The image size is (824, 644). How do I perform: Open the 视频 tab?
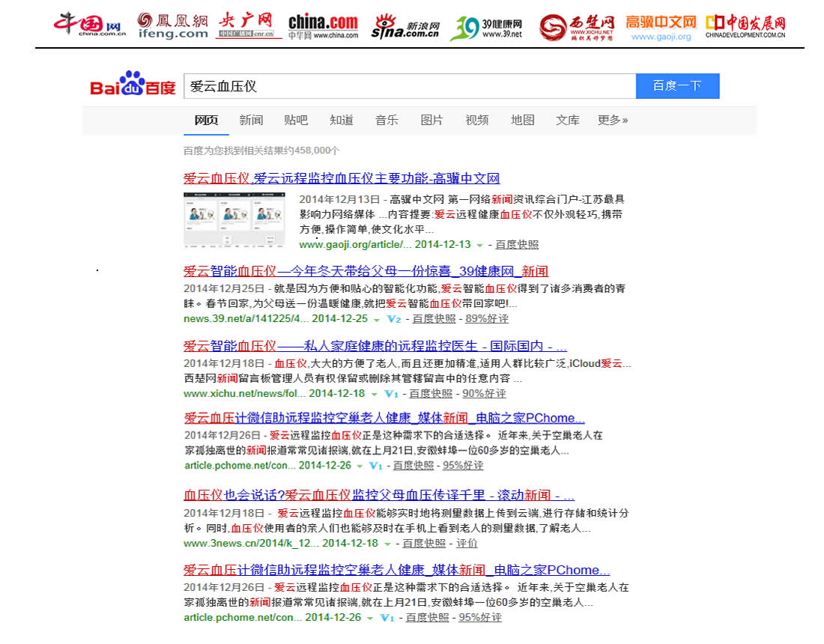477,121
